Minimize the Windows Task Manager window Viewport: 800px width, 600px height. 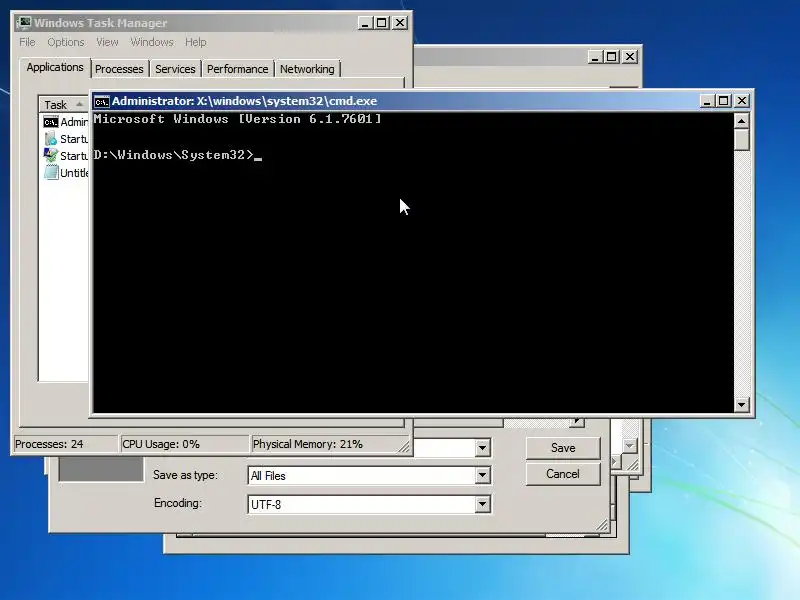pos(365,23)
